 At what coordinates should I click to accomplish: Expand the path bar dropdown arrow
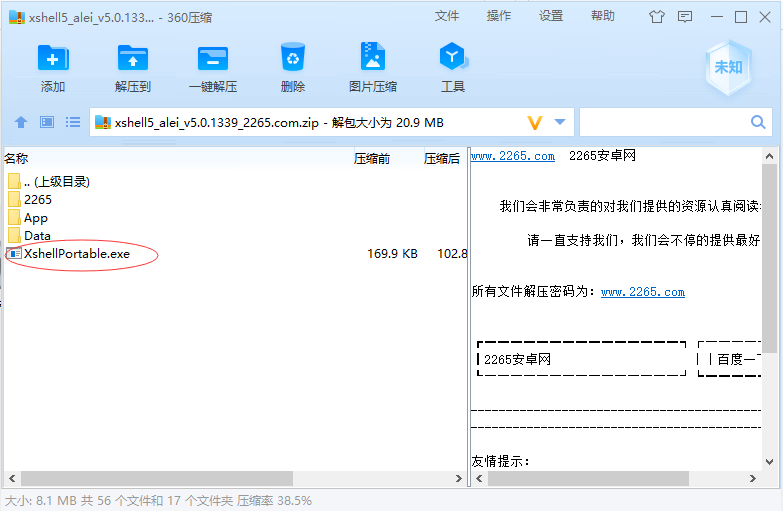tap(560, 121)
